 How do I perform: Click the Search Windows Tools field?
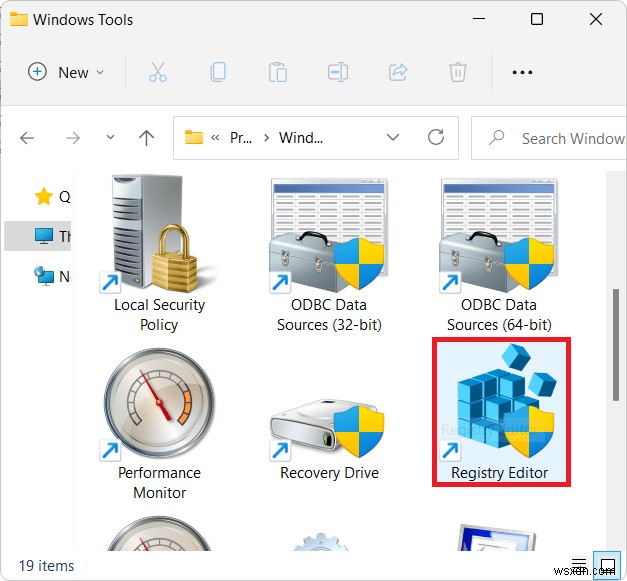549,138
